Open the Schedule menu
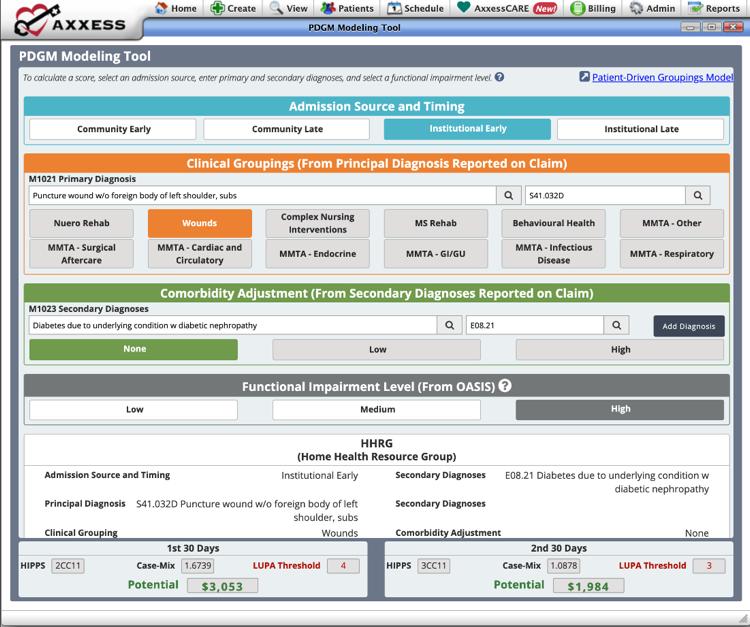 click(415, 8)
